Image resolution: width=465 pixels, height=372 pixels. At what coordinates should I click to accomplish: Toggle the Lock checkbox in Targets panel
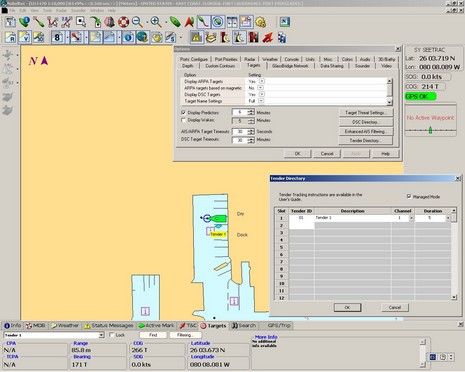click(x=112, y=335)
